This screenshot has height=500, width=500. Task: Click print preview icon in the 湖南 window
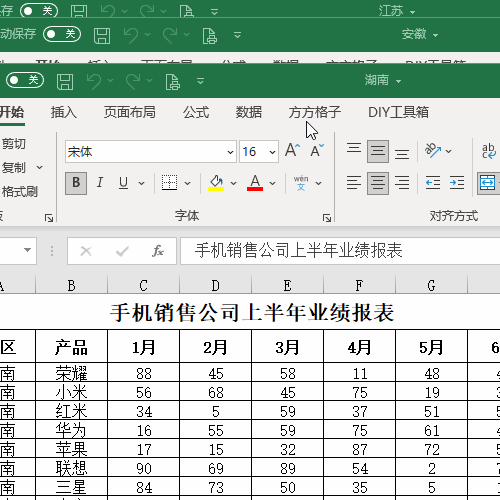173,81
